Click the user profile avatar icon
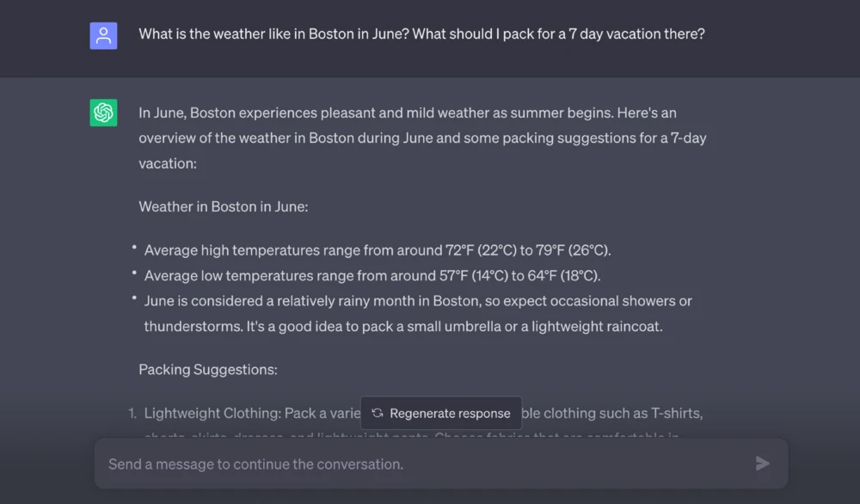This screenshot has height=504, width=860. [103, 35]
